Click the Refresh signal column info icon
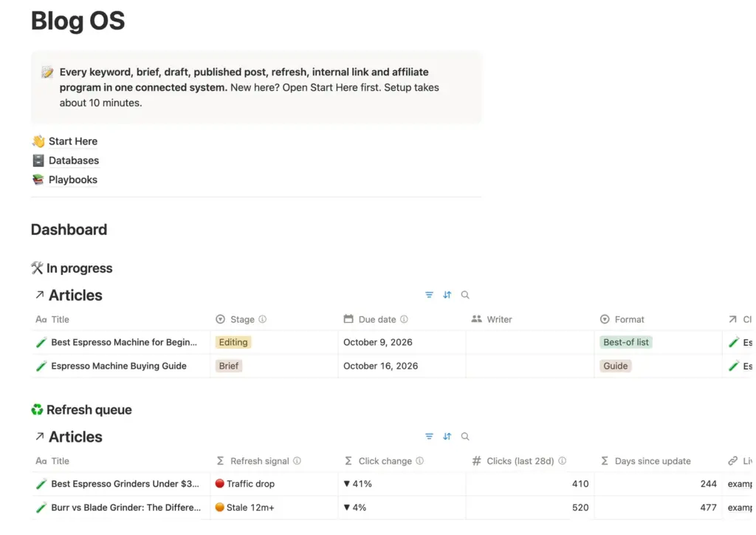The width and height of the screenshot is (756, 535). [298, 461]
